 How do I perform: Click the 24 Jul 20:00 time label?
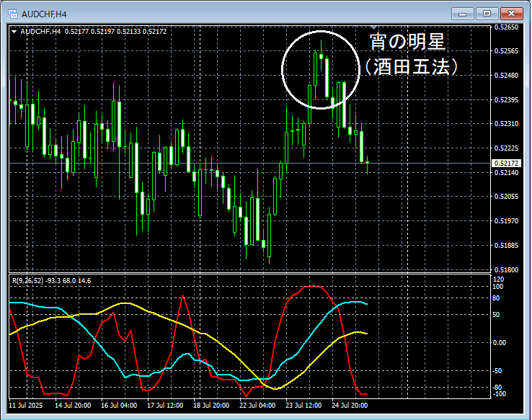[x=350, y=406]
